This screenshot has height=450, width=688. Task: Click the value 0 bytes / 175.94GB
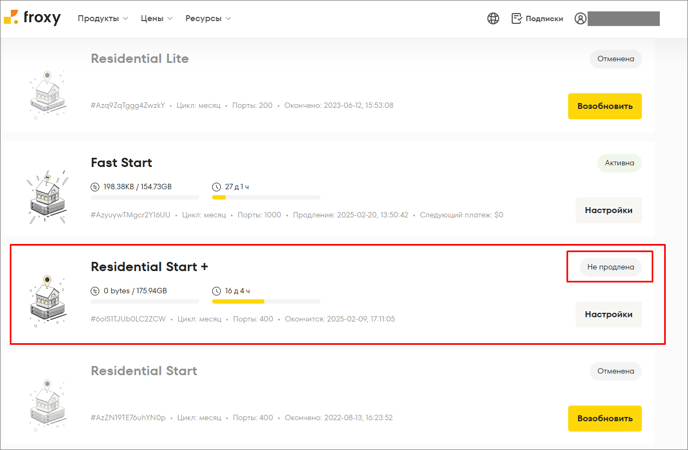(135, 291)
